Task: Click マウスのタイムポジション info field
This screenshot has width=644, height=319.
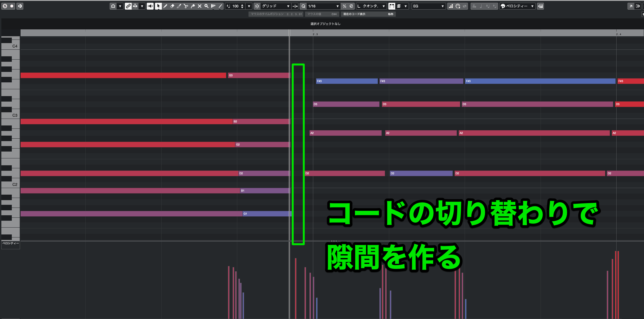Action: [x=276, y=14]
